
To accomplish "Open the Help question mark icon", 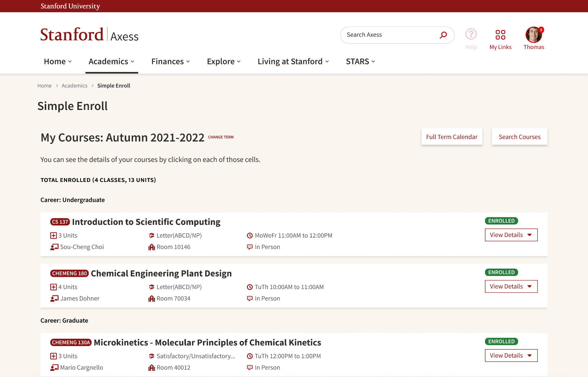I will pyautogui.click(x=471, y=34).
